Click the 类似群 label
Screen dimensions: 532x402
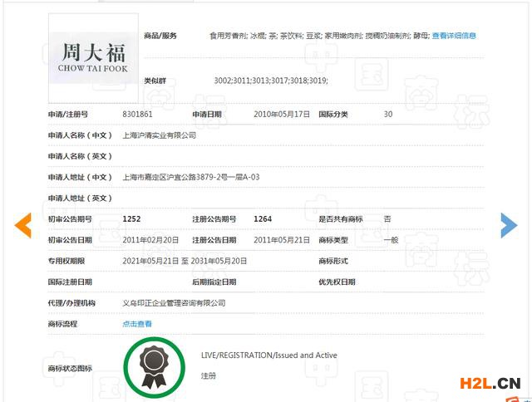pyautogui.click(x=155, y=81)
